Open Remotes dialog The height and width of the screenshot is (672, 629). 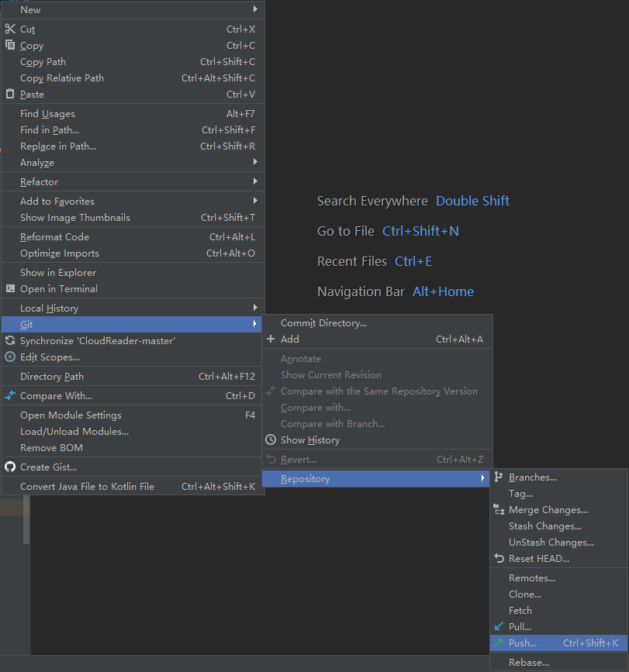click(558, 577)
